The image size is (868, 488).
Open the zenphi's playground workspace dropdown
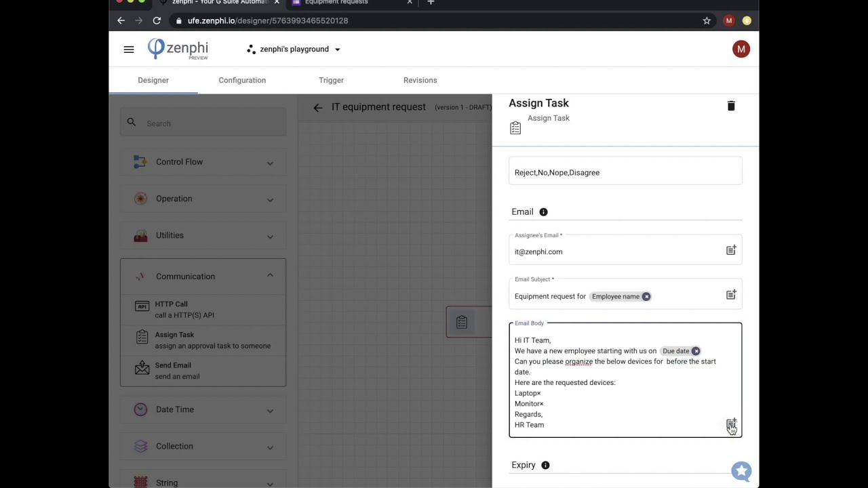[x=294, y=49]
